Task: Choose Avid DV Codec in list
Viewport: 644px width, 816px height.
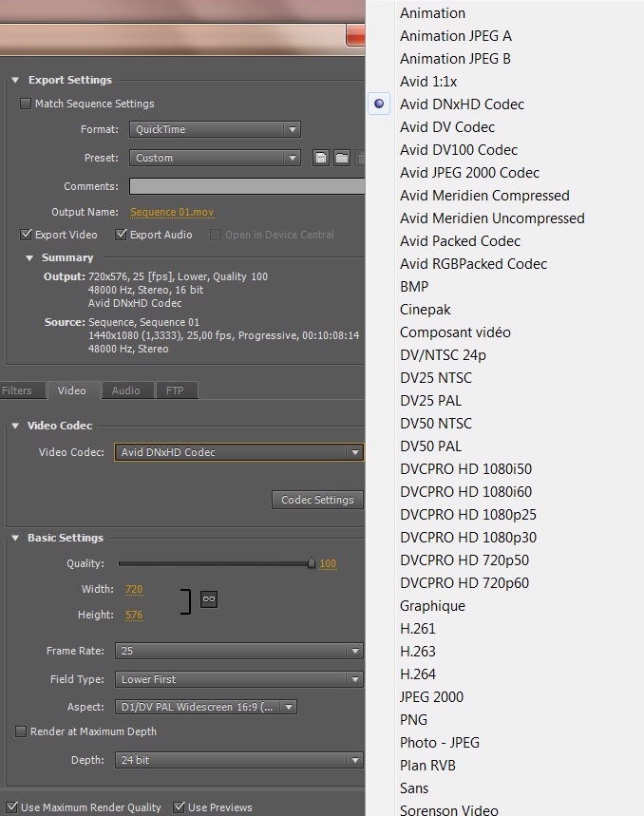Action: (446, 127)
